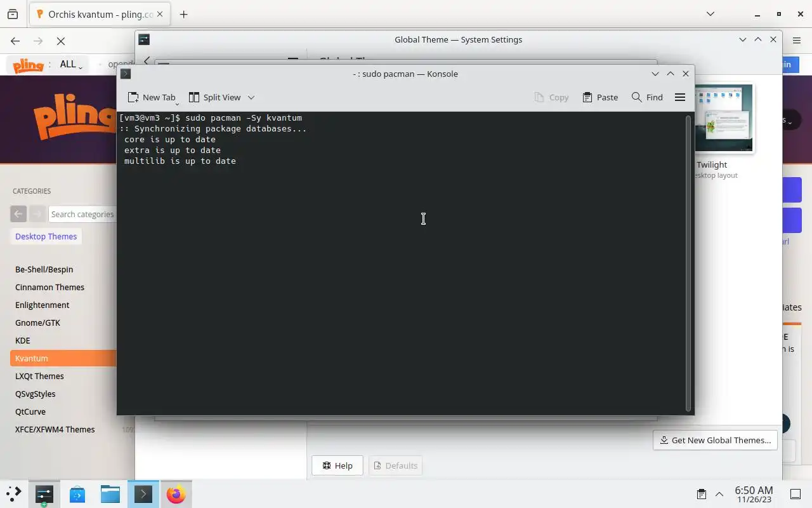
Task: Open XFCE/XFWM4 Themes category
Action: point(55,429)
